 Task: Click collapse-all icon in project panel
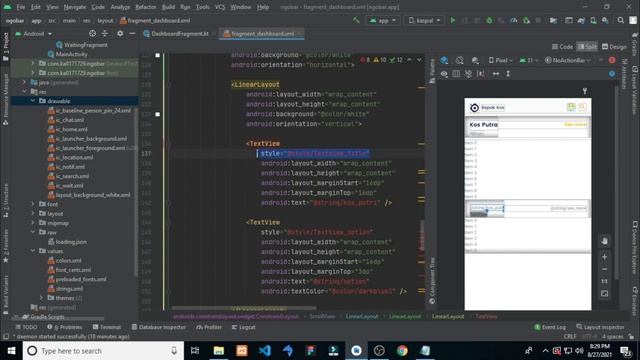(105, 33)
